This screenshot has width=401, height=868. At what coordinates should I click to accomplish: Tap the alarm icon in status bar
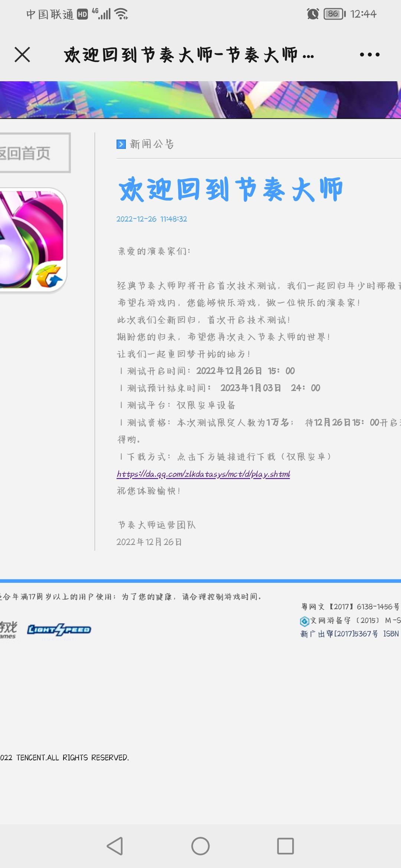(x=313, y=14)
